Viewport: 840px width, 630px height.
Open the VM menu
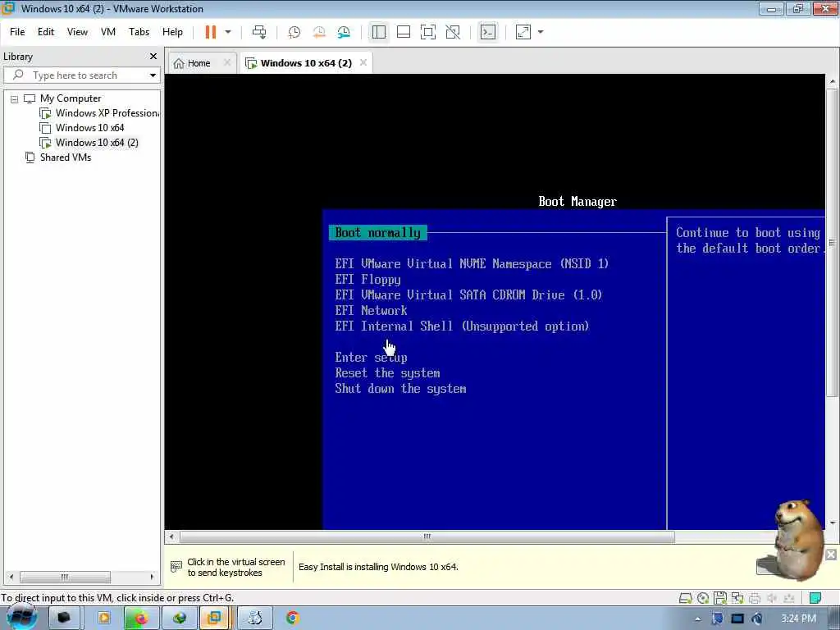pos(108,32)
